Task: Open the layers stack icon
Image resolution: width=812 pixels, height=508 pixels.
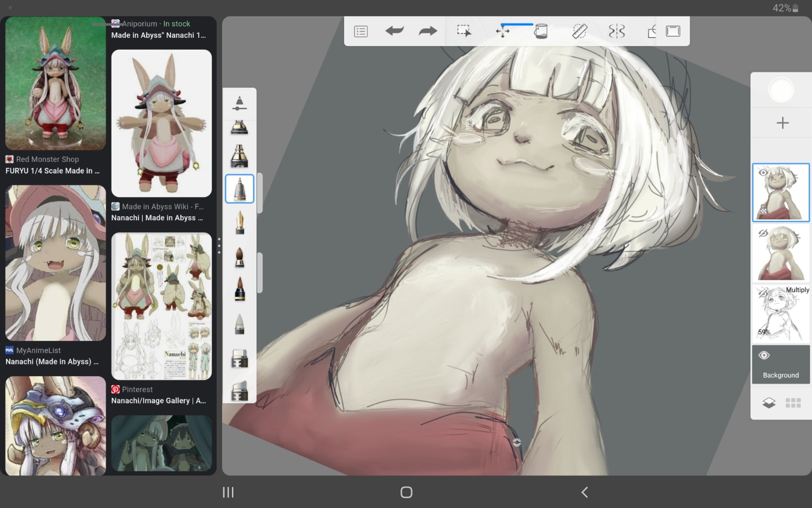Action: tap(769, 403)
